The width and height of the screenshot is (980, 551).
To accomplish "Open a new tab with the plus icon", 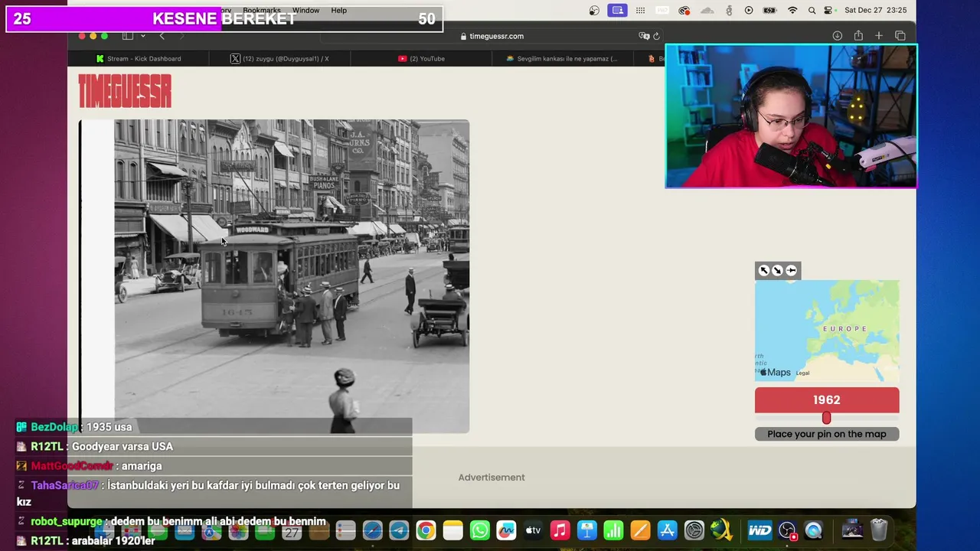I will pos(879,36).
